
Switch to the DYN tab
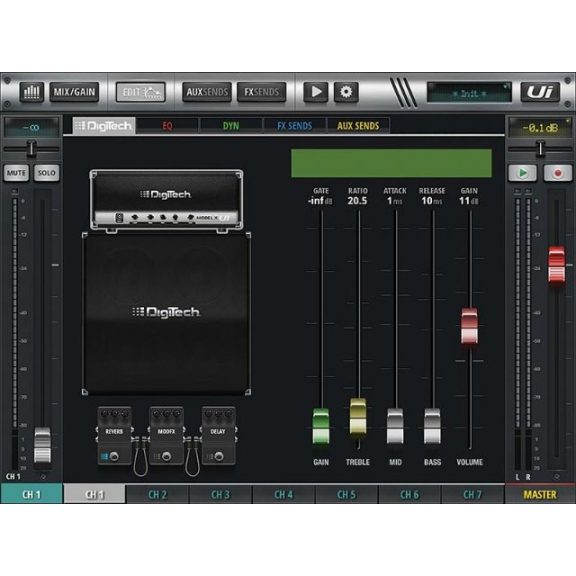(231, 126)
